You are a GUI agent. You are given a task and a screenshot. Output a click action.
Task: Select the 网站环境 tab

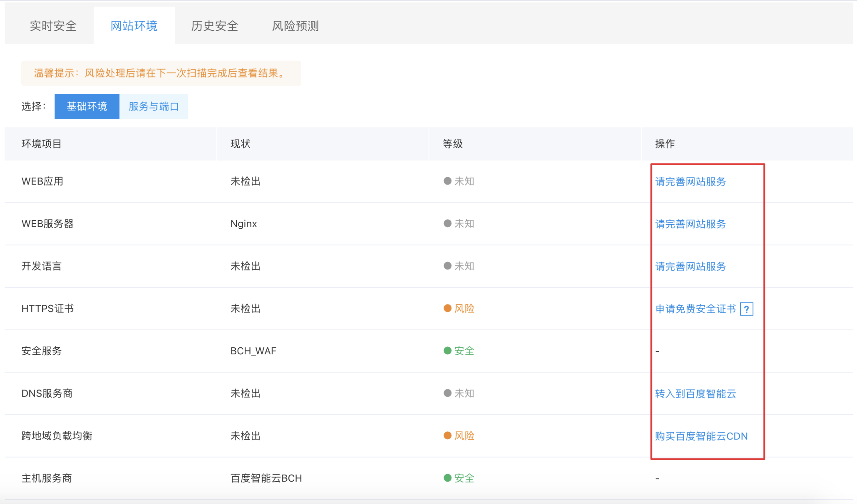(134, 26)
